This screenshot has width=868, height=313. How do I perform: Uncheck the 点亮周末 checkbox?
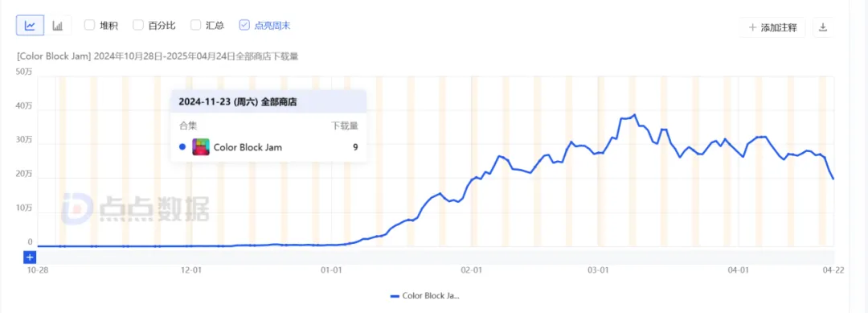pos(244,25)
